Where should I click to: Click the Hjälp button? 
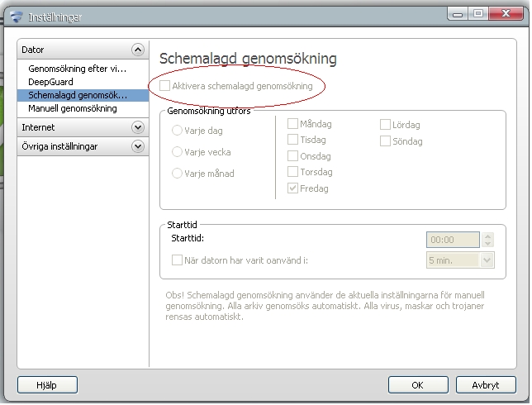pos(48,384)
